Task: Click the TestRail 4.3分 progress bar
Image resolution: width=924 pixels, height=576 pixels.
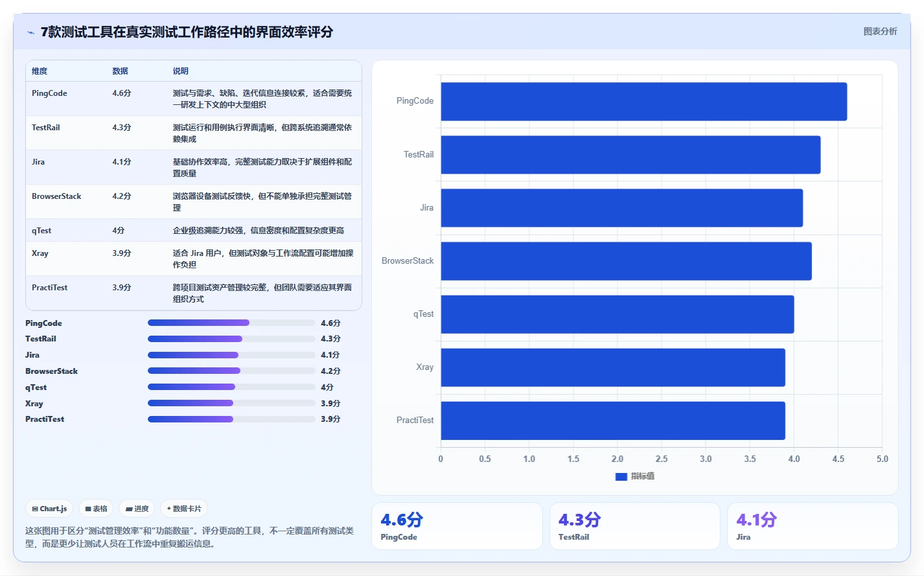Action: click(x=231, y=339)
